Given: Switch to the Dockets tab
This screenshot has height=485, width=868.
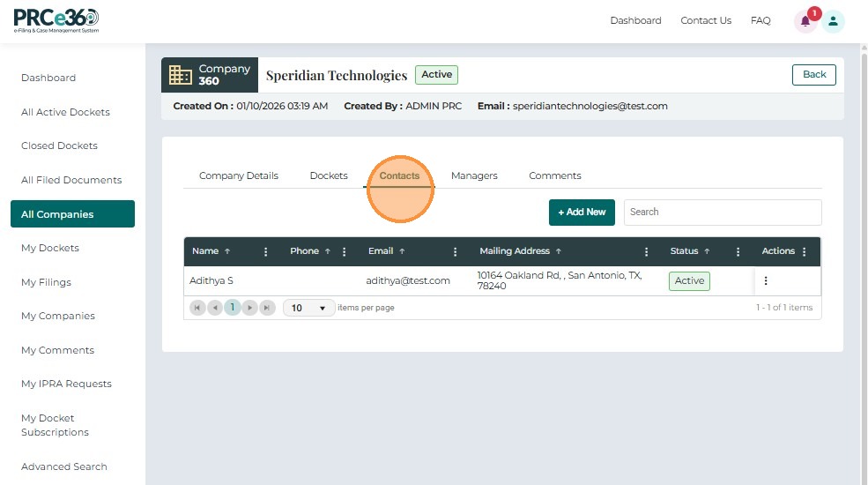Looking at the screenshot, I should (x=329, y=176).
